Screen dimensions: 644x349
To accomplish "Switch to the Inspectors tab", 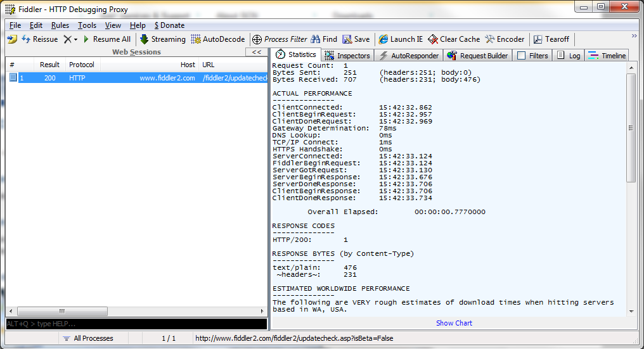I will tap(347, 56).
